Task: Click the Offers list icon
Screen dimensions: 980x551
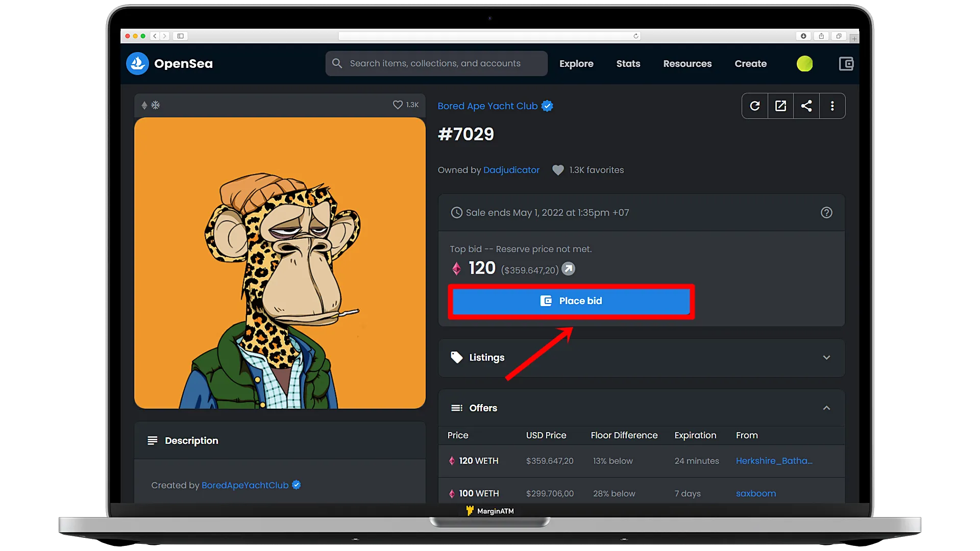Action: point(457,408)
